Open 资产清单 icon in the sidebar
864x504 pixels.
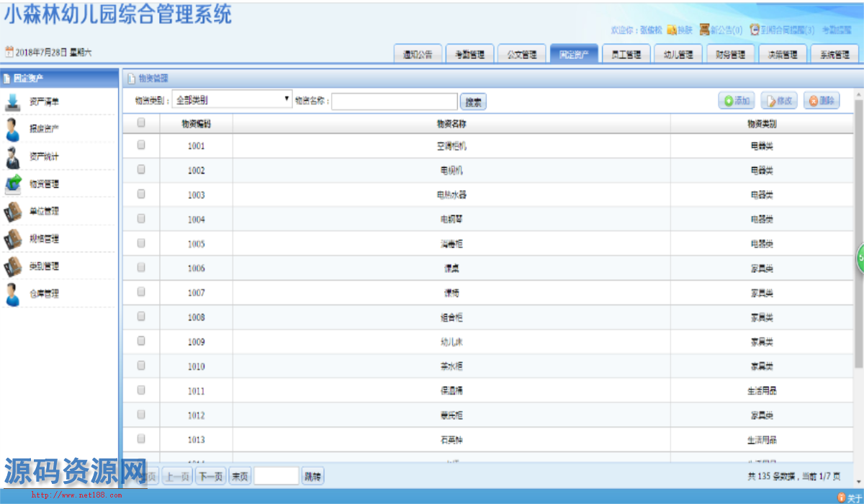13,102
